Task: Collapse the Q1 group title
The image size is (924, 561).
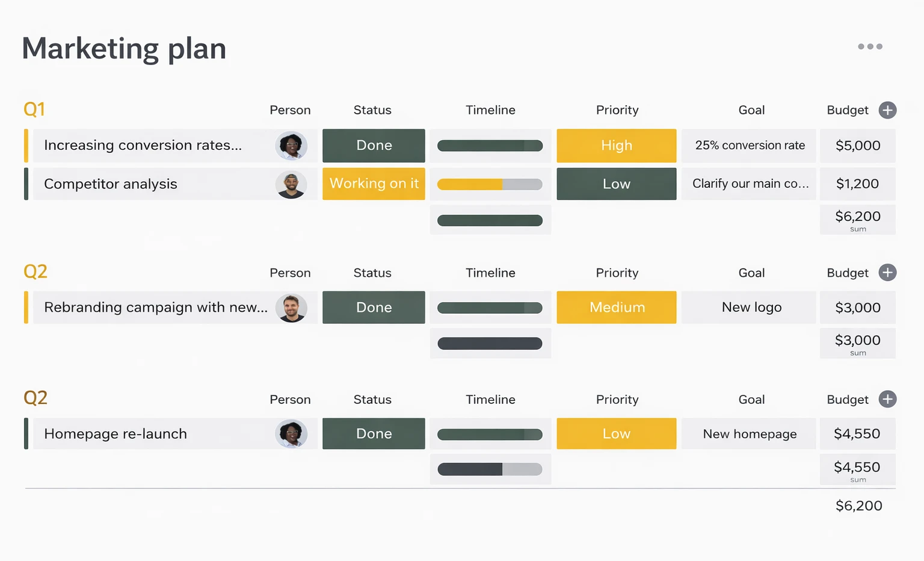Action: pos(34,110)
